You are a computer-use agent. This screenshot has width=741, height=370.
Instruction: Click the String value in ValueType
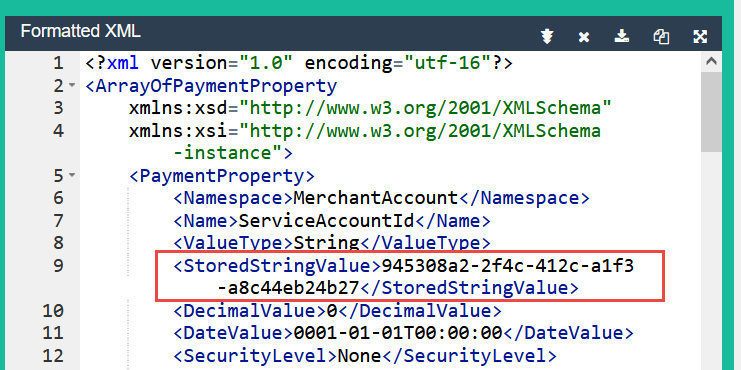click(x=327, y=243)
